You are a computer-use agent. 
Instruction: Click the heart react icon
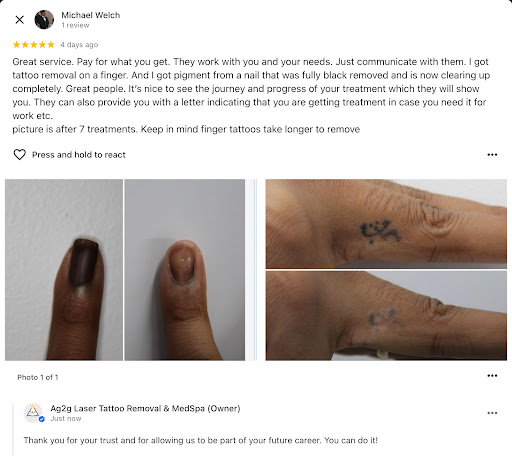[19, 155]
